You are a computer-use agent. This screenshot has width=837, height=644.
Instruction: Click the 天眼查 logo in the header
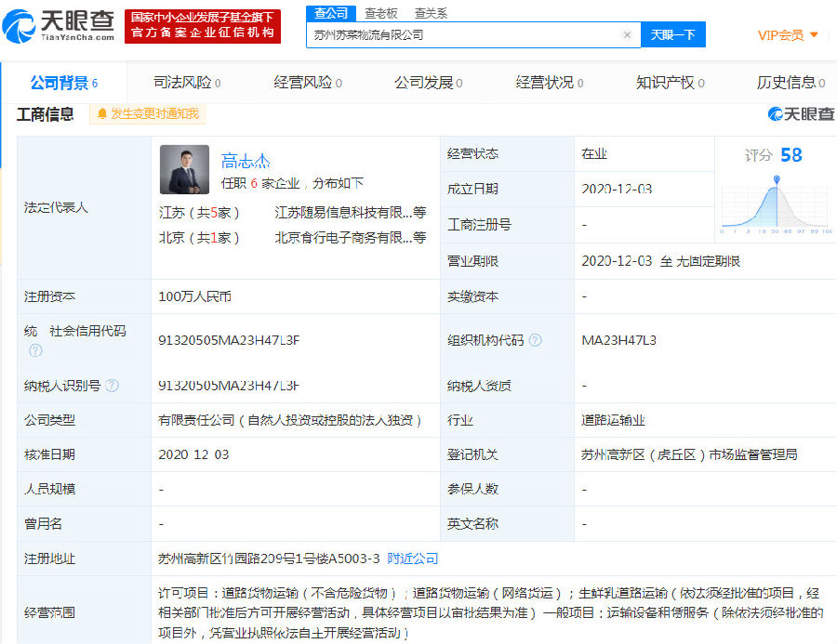[x=60, y=25]
